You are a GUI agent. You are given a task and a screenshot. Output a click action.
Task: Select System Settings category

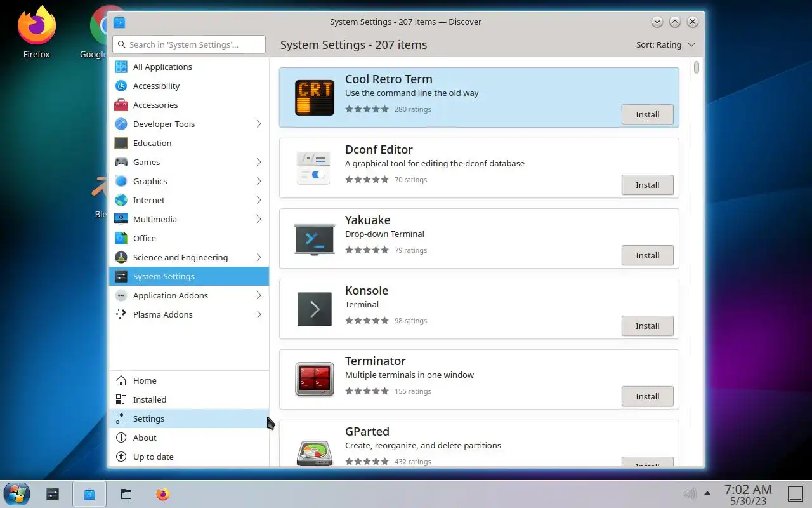[189, 276]
